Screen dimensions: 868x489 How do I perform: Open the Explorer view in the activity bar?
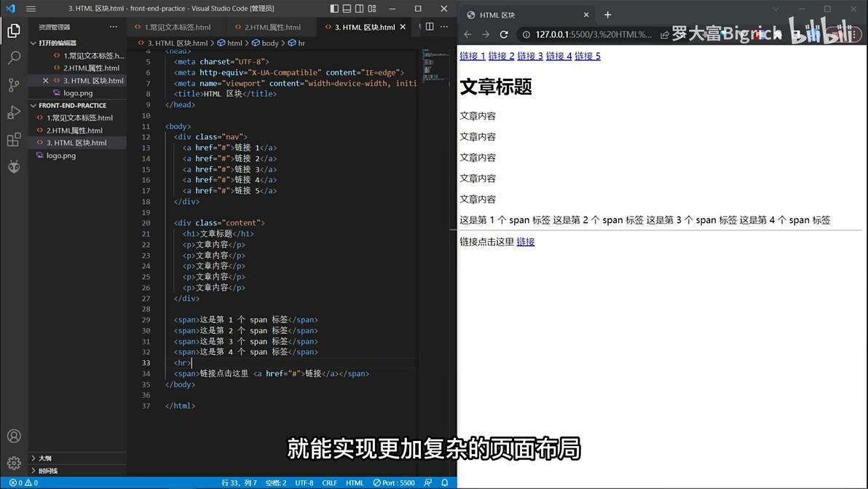click(x=14, y=31)
